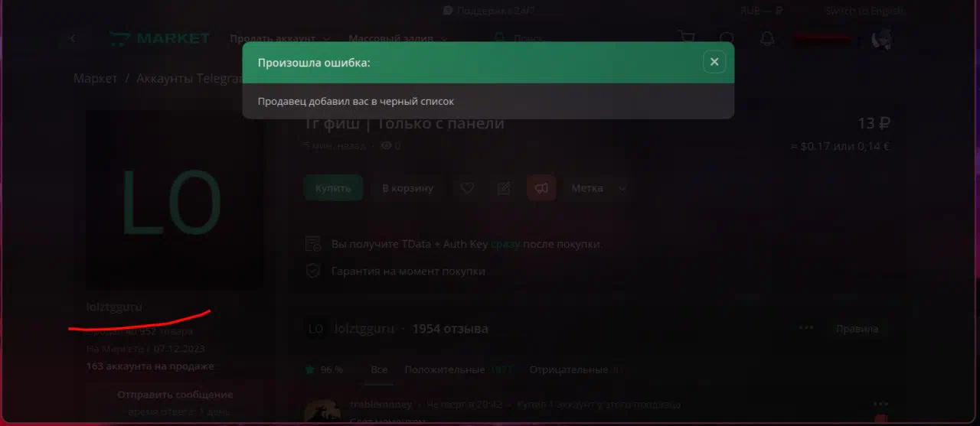This screenshot has height=426, width=980.
Task: Click the Switch to English link
Action: [865, 11]
